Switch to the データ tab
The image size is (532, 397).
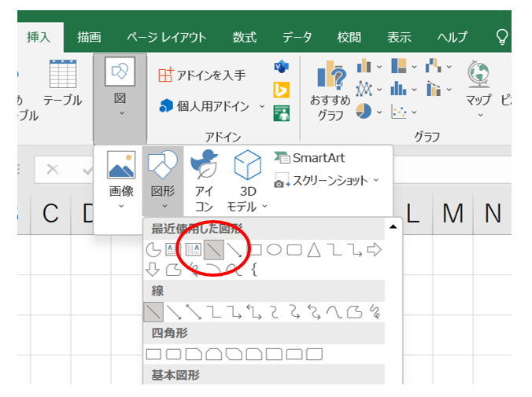(297, 37)
